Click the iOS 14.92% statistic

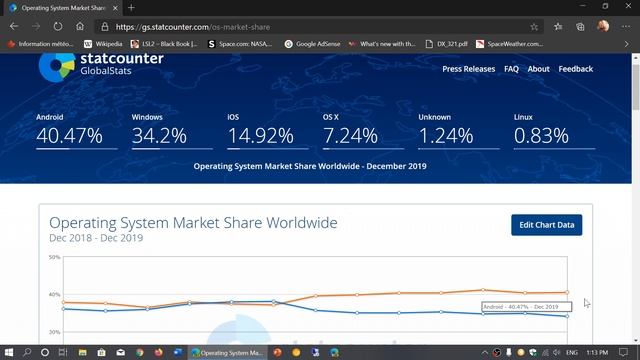pos(268,131)
